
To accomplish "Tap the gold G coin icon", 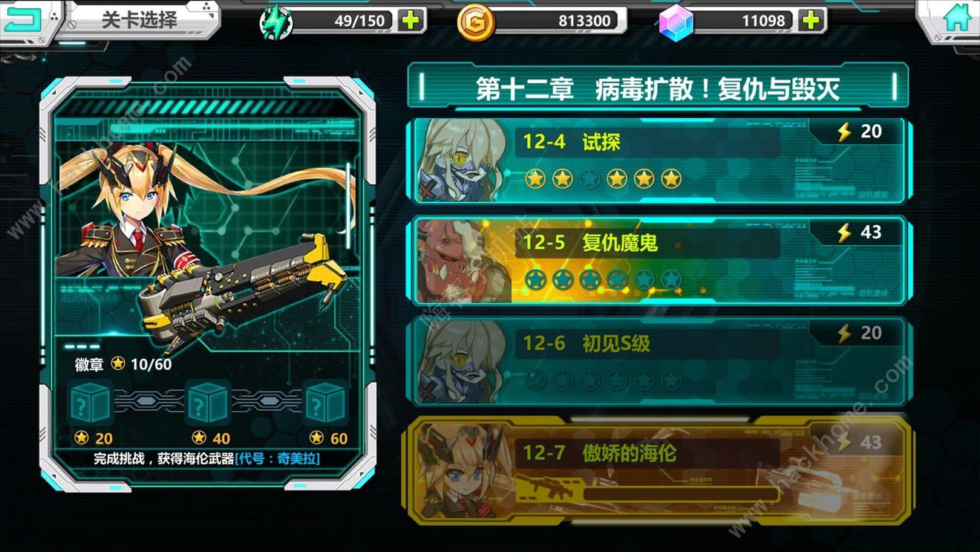I will (475, 22).
